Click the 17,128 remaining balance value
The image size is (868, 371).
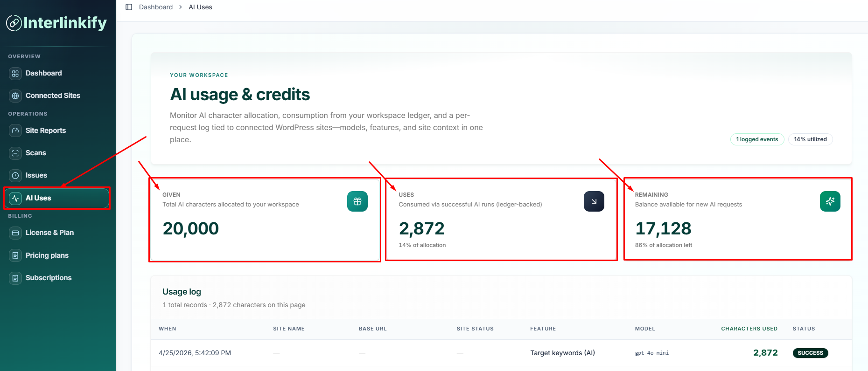point(663,228)
